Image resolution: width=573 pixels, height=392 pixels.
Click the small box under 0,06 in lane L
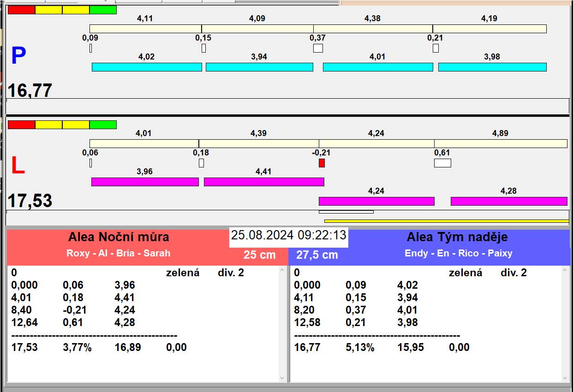tap(90, 163)
